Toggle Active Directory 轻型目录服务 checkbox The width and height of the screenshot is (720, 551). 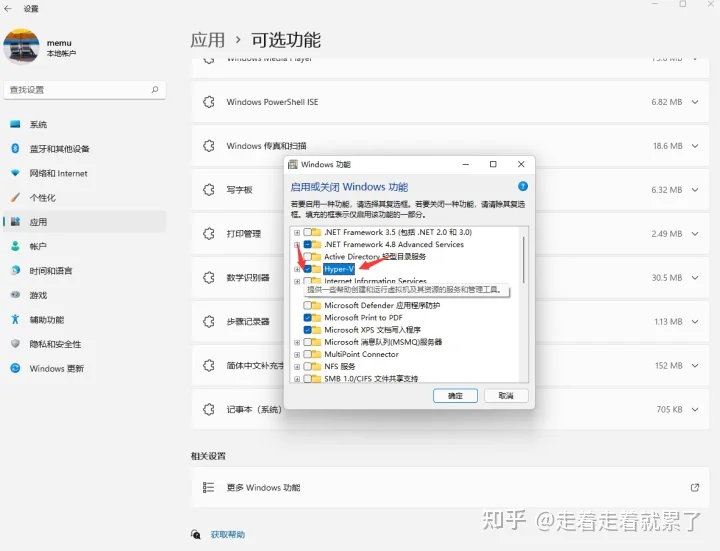coord(308,257)
